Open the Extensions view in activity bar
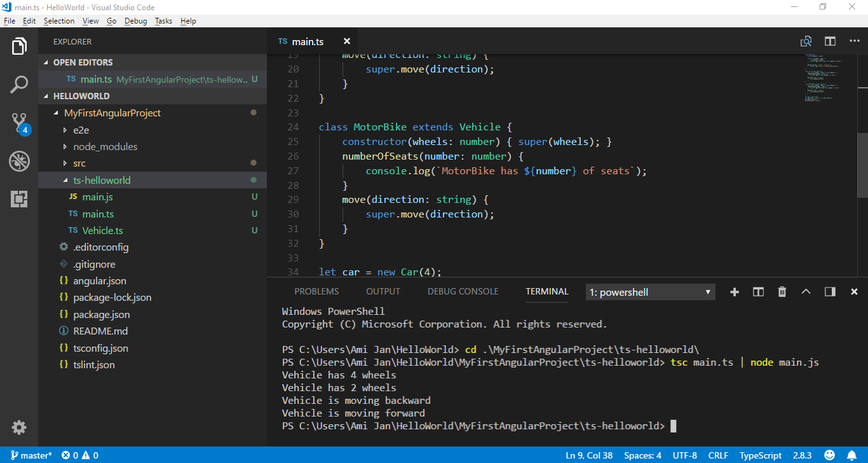The width and height of the screenshot is (868, 463). click(x=19, y=199)
